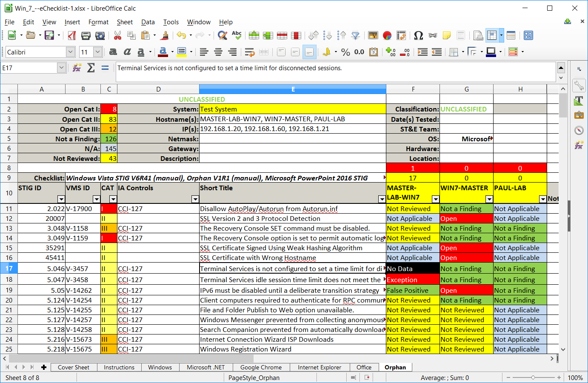Image resolution: width=588 pixels, height=383 pixels.
Task: Switch to the Cover Sheet tab
Action: (x=74, y=367)
